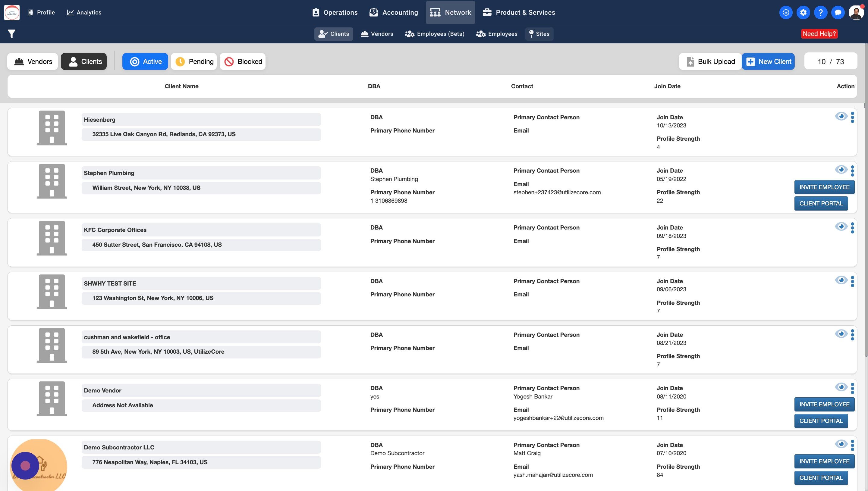Image resolution: width=868 pixels, height=491 pixels.
Task: Click the building icon for Hiesenberg
Action: pyautogui.click(x=52, y=128)
